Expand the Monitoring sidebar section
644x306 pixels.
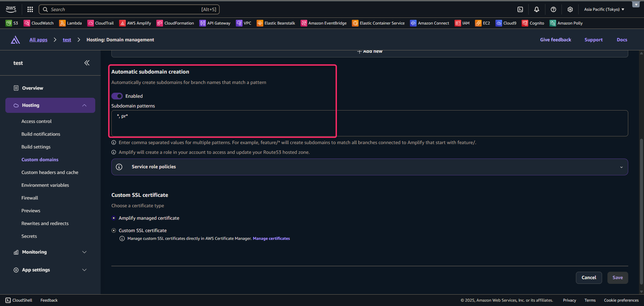click(50, 252)
